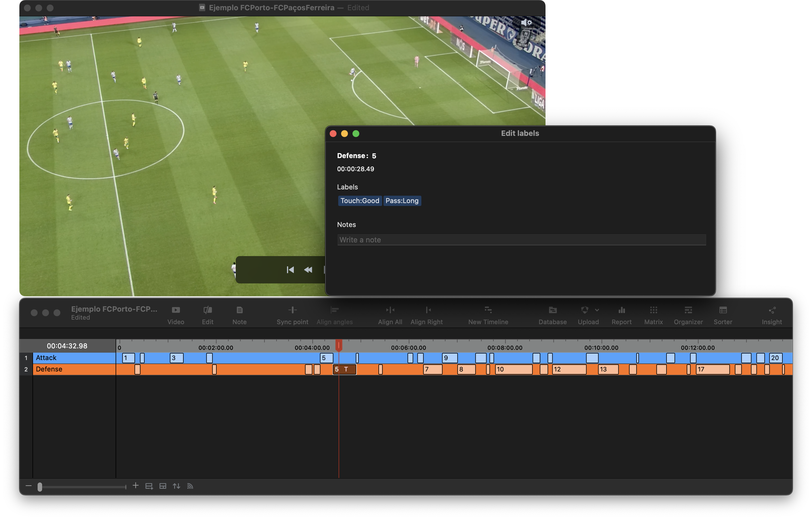The width and height of the screenshot is (812, 519).
Task: Toggle the Touch:Good label
Action: tap(360, 201)
